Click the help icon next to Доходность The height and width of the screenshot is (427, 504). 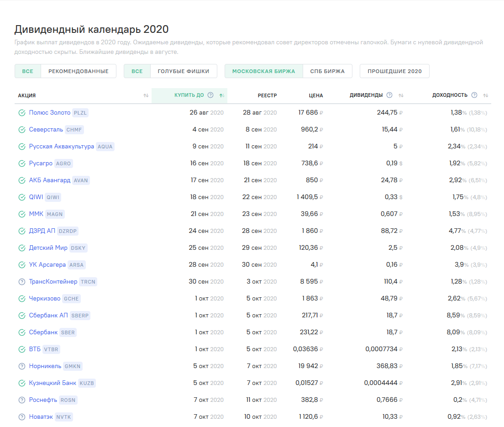(474, 95)
